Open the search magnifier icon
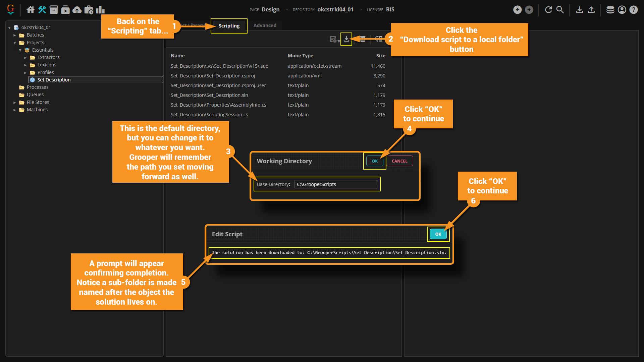The width and height of the screenshot is (644, 362). [x=560, y=10]
